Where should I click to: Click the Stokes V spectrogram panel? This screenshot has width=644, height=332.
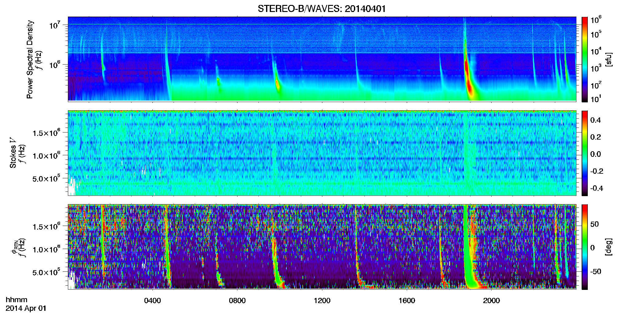(x=322, y=153)
